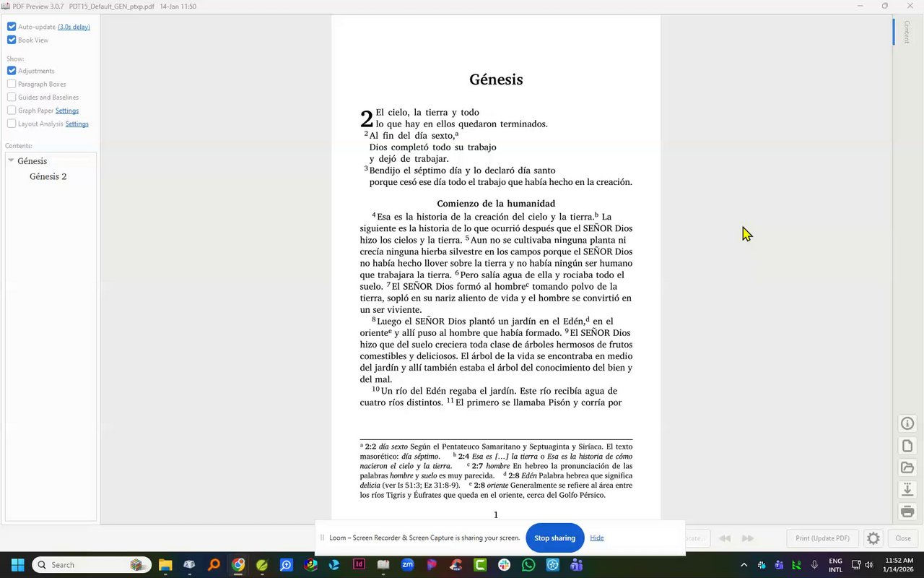The height and width of the screenshot is (578, 924).
Task: Uncheck the Adjustments checkbox
Action: click(12, 71)
